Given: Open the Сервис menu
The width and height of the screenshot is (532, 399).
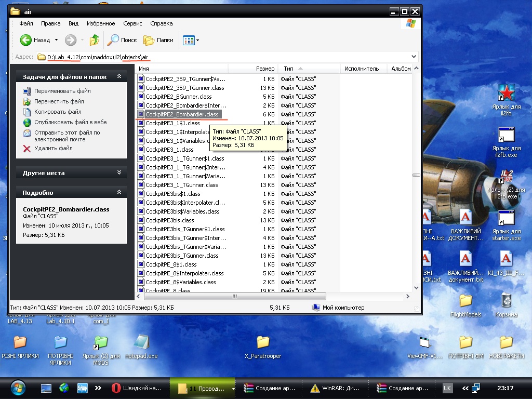Looking at the screenshot, I should pyautogui.click(x=132, y=23).
